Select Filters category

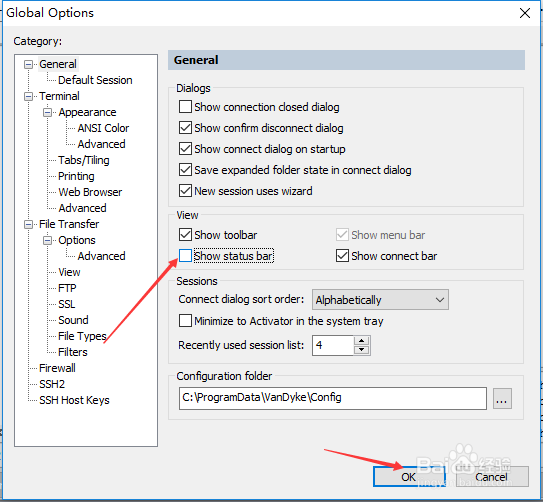(73, 352)
